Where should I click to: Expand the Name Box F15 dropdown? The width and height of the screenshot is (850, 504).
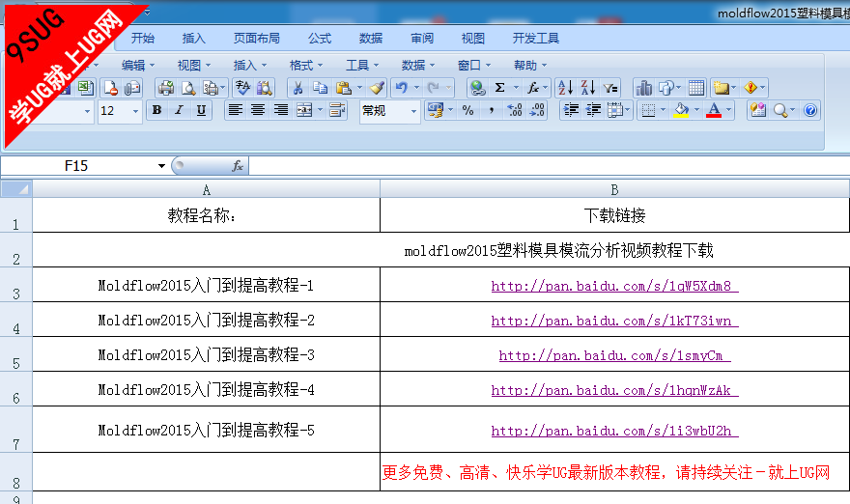coord(161,166)
